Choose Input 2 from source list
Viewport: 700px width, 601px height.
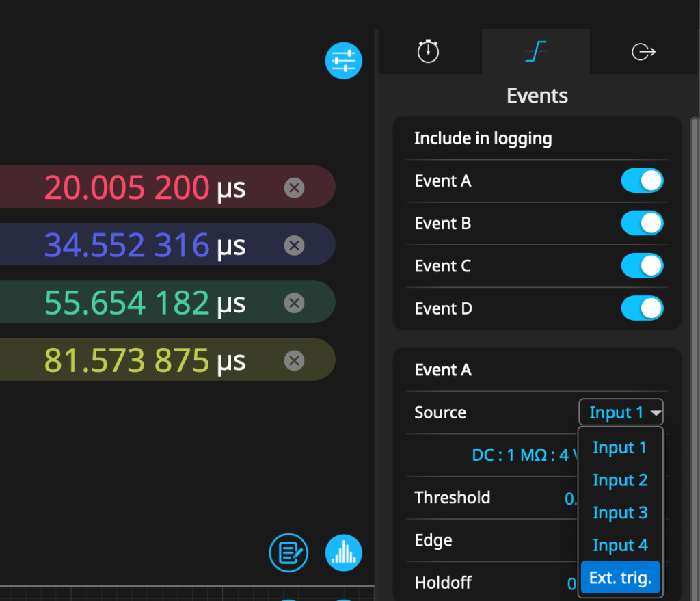[x=619, y=480]
